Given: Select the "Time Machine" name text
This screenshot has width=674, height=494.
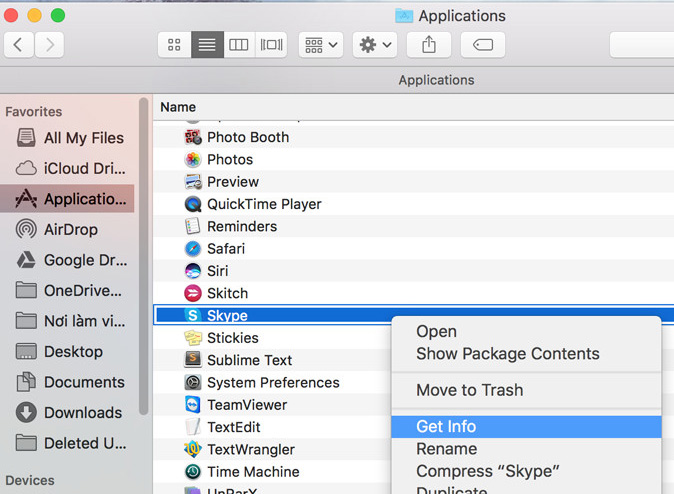Looking at the screenshot, I should click(253, 472).
